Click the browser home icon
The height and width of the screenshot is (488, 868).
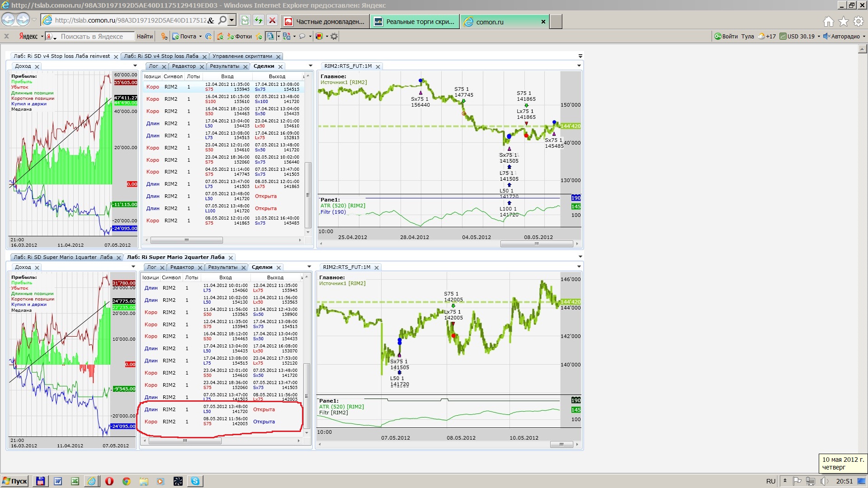pos(828,21)
